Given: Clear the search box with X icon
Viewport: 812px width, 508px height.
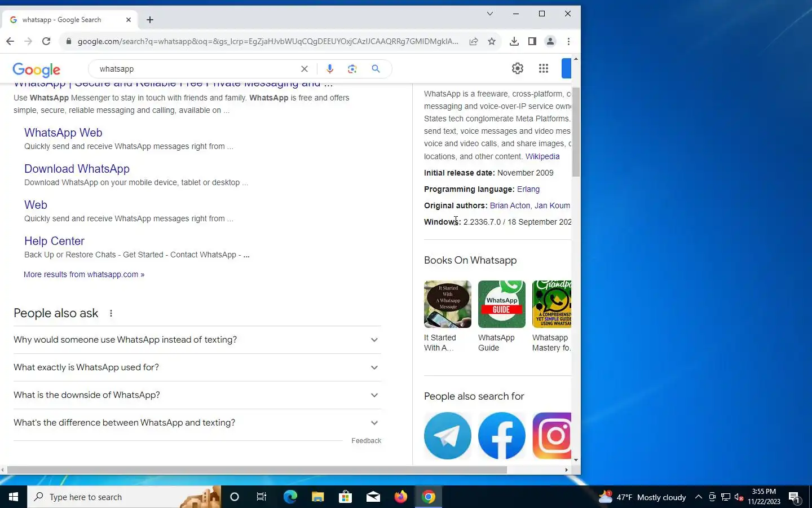Looking at the screenshot, I should point(304,69).
